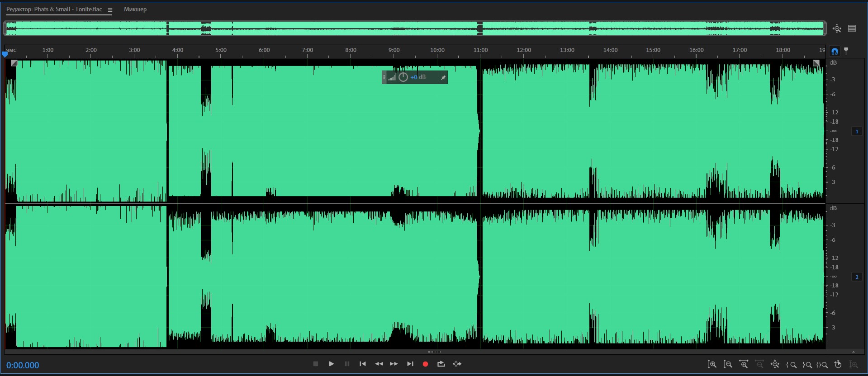868x376 pixels.
Task: Open the editor panel menu next to Tonite.flac
Action: tap(110, 9)
